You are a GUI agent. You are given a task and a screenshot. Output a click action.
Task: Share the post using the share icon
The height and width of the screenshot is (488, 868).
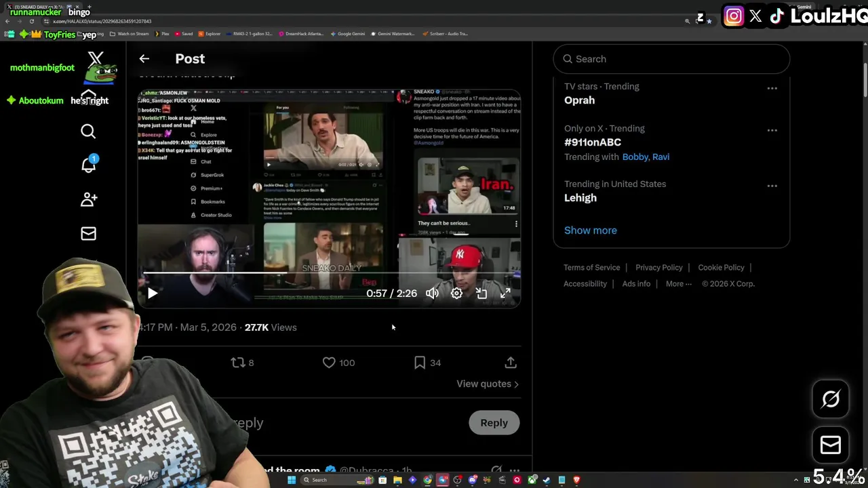[511, 363]
